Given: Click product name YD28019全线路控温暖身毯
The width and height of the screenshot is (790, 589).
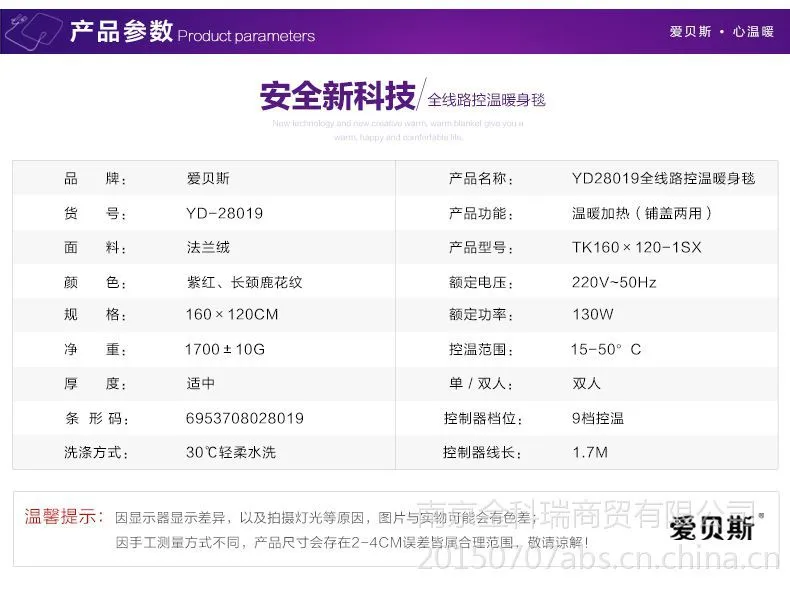Looking at the screenshot, I should (x=664, y=178).
